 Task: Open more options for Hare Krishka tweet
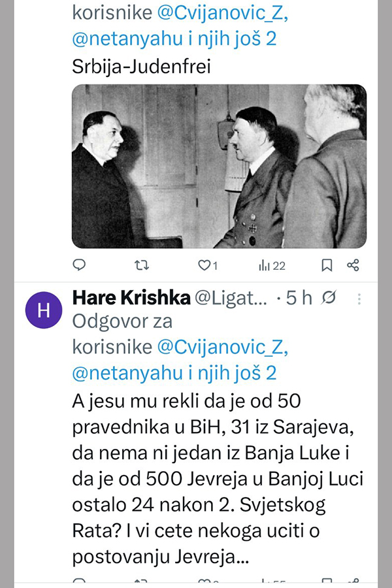[359, 299]
